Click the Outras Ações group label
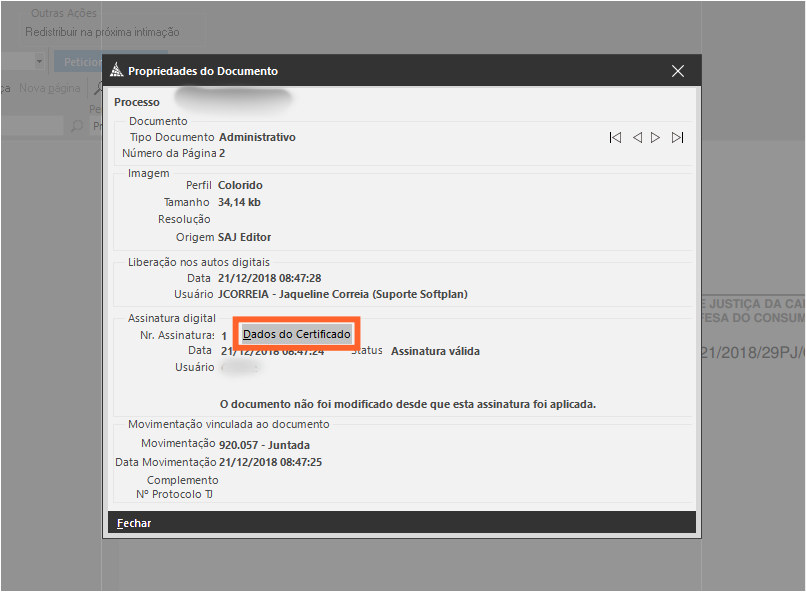The image size is (806, 592). tap(64, 13)
